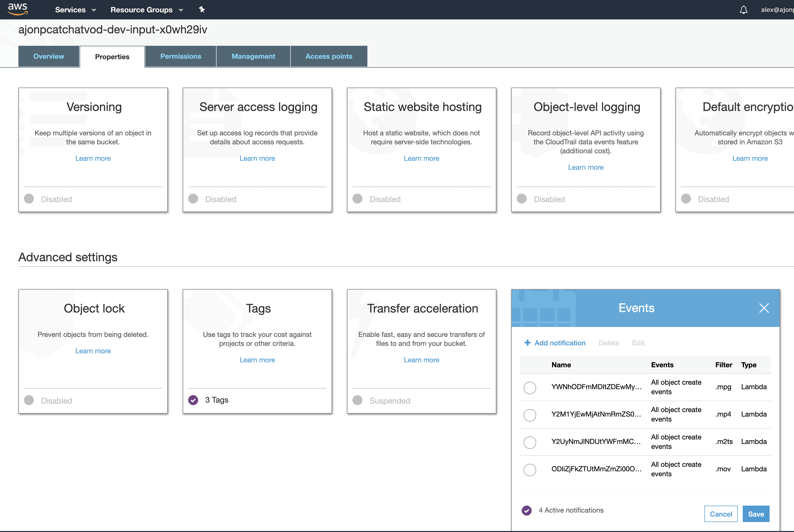Expand the Resource Groups dropdown
794x532 pixels.
coord(147,9)
